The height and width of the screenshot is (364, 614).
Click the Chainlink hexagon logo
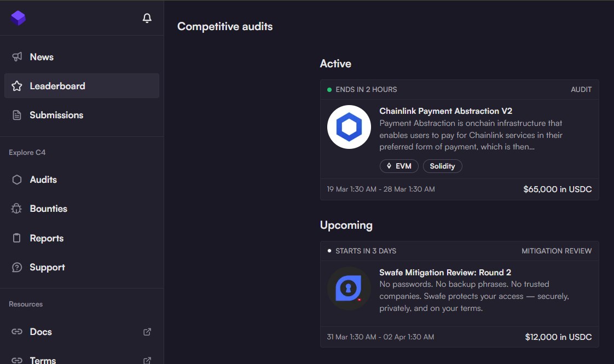pyautogui.click(x=349, y=127)
